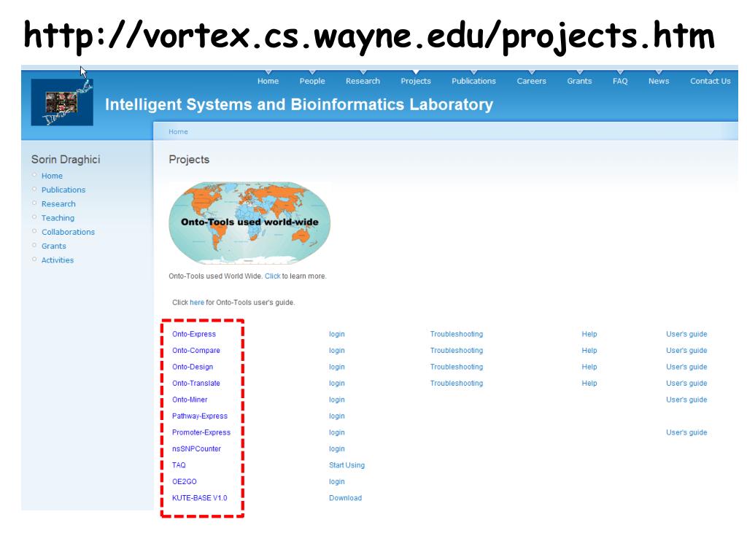Open User's guide for Onto-Express

tap(686, 334)
